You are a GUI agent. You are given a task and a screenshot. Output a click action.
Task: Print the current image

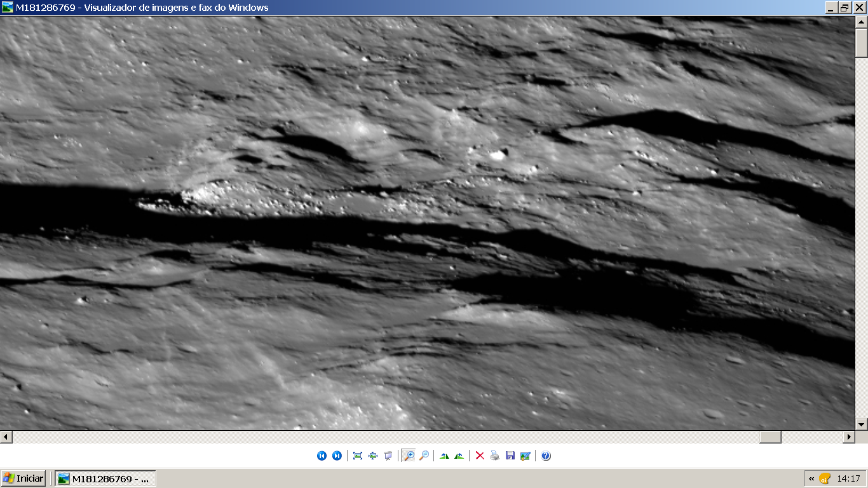(495, 456)
